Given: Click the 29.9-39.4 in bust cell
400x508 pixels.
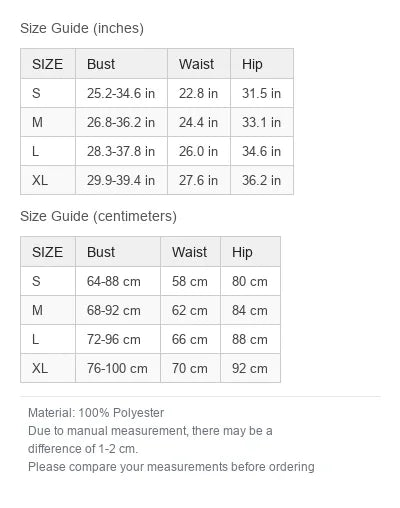Looking at the screenshot, I should click(121, 180).
